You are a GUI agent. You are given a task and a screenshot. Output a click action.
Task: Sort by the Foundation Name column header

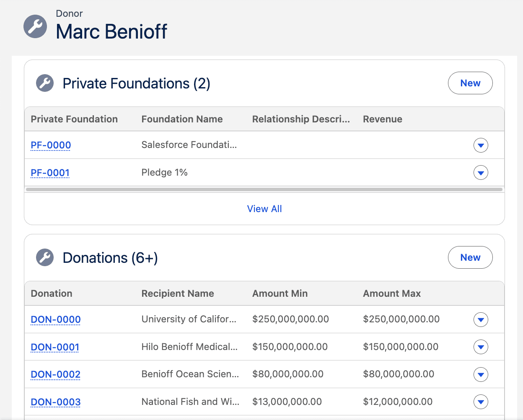point(182,119)
